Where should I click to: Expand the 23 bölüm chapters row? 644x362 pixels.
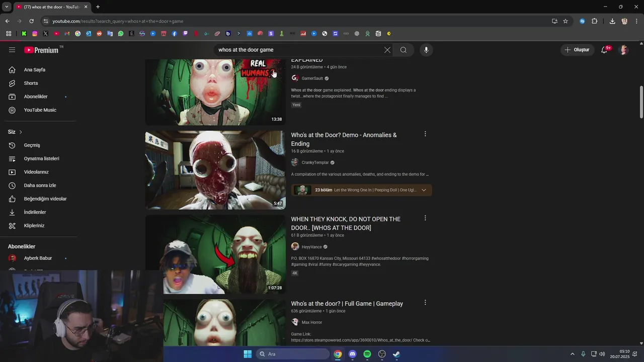tap(361, 190)
